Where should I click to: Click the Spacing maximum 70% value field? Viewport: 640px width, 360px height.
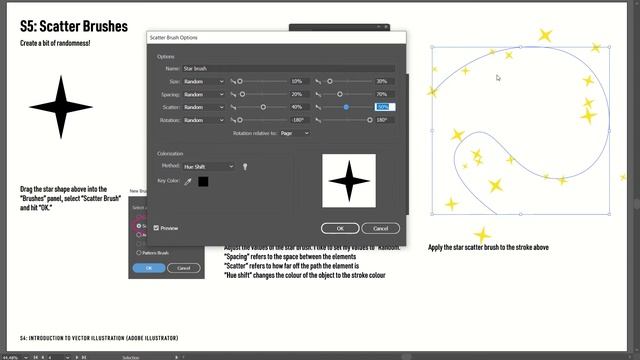coord(385,94)
